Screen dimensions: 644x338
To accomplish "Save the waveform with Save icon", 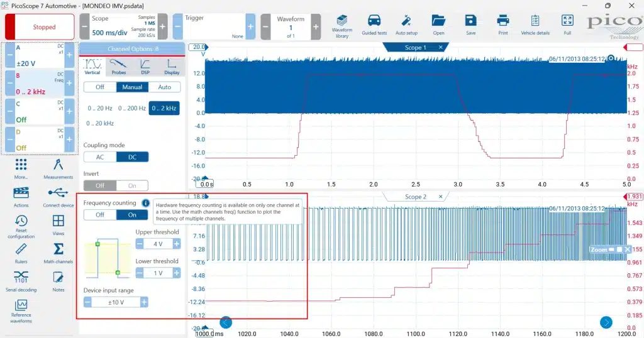I will pos(470,25).
